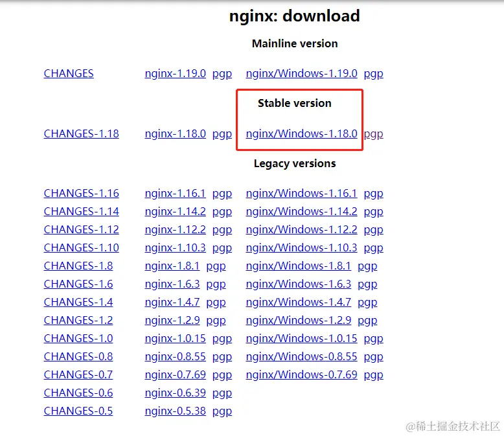
Task: Open pgp for nginx/Windows-0.8.55
Action: (374, 358)
